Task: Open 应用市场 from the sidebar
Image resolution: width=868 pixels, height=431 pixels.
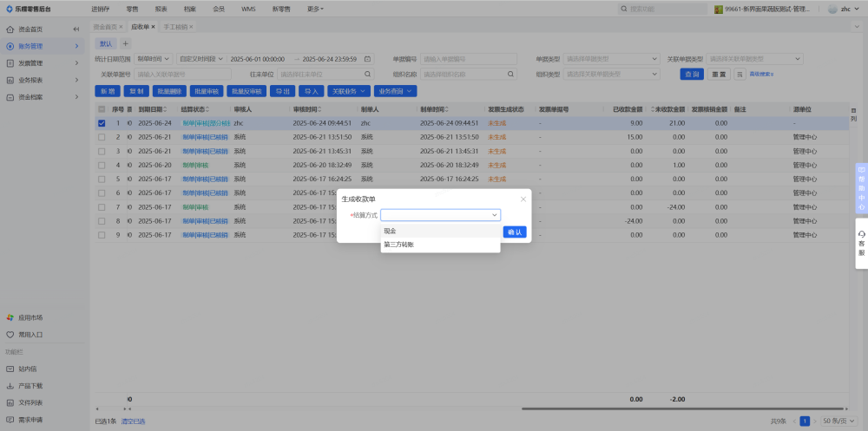Action: (x=30, y=317)
